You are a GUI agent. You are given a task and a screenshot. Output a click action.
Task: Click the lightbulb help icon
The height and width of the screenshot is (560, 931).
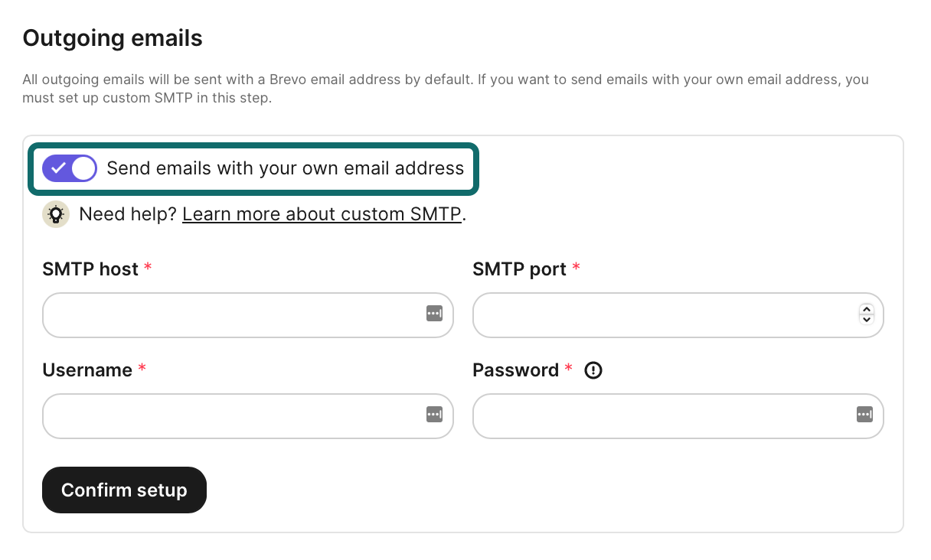[55, 215]
